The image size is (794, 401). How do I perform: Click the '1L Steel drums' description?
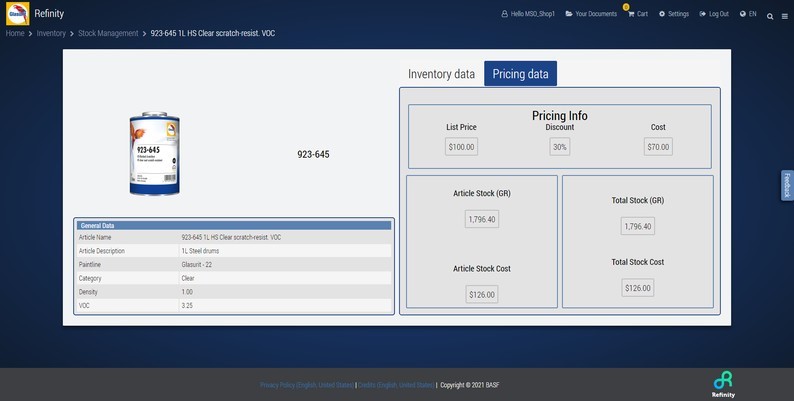coord(200,251)
